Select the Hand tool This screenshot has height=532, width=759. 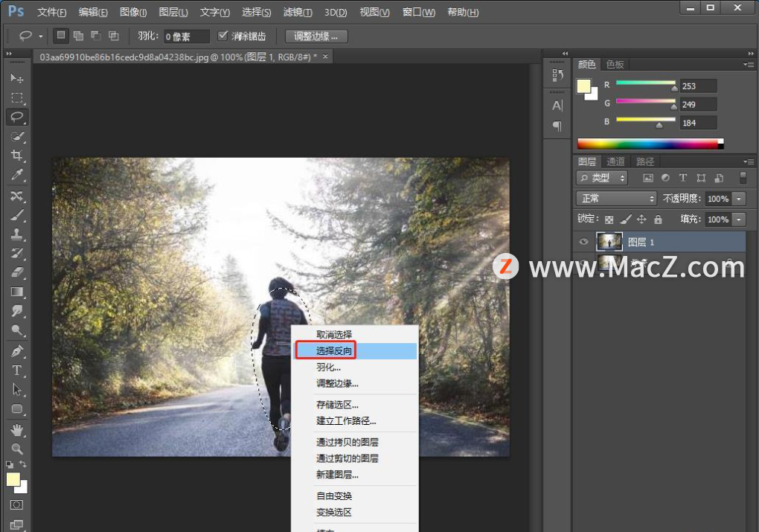click(17, 430)
